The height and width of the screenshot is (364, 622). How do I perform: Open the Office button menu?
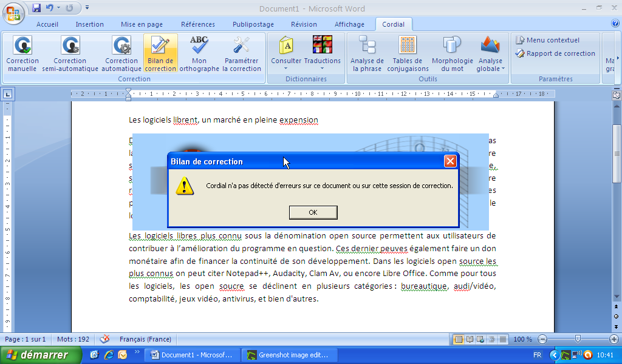coord(13,13)
